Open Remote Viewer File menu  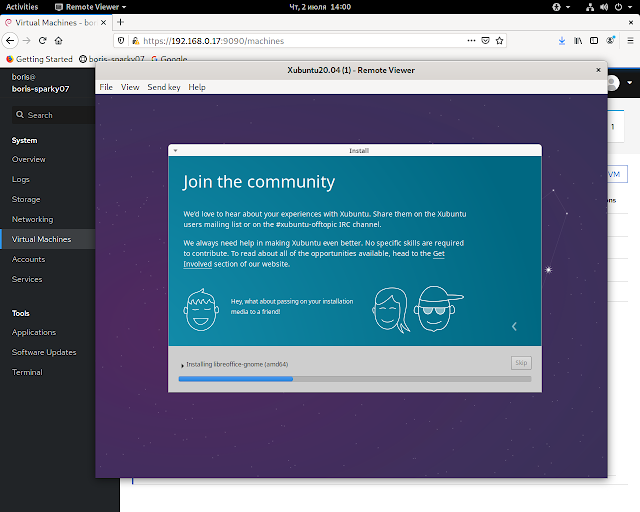106,87
